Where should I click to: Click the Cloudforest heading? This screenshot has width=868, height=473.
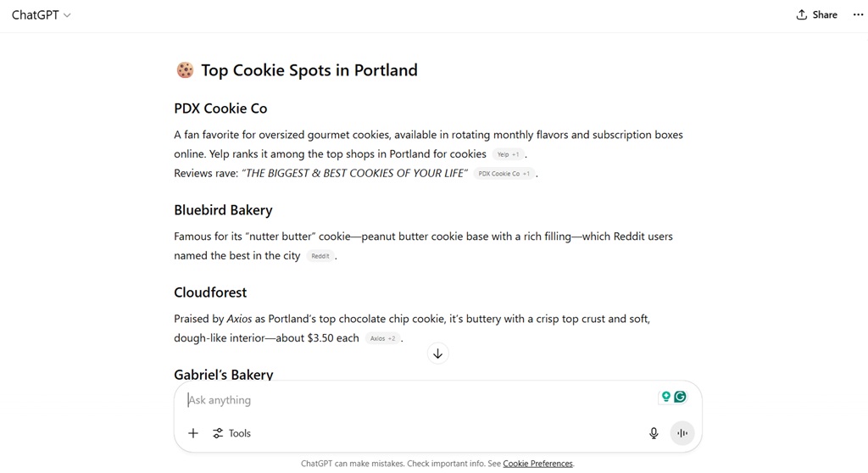(210, 292)
